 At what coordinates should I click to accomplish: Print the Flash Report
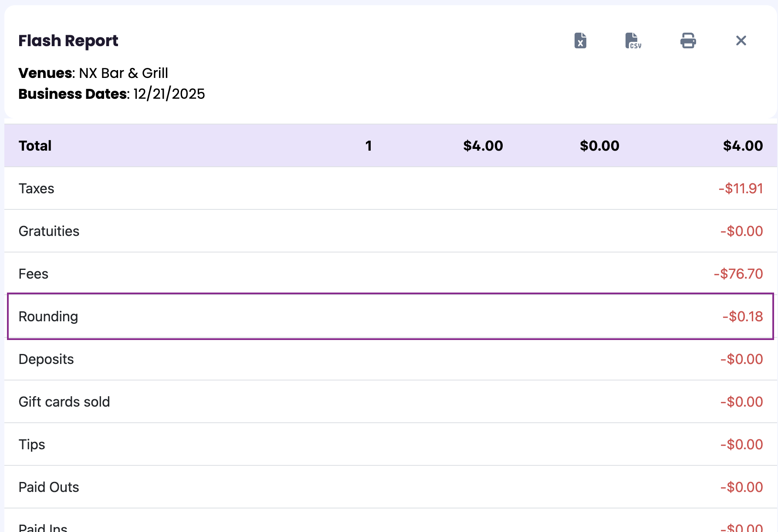(688, 40)
